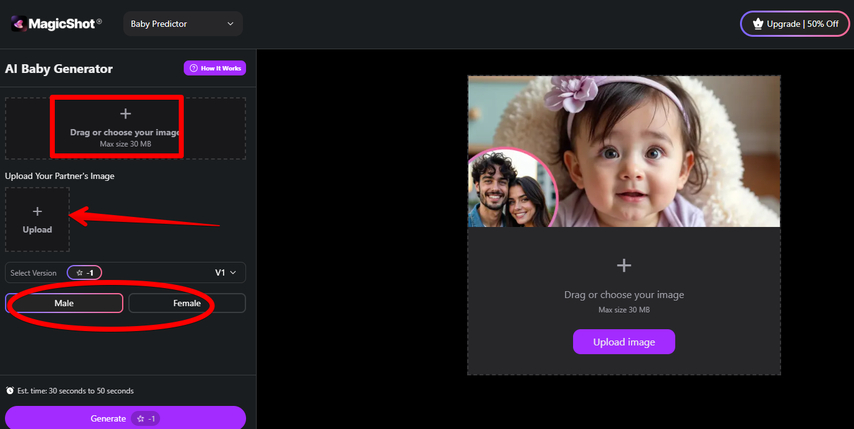Click the plus icon in the left image drop zone
854x429 pixels.
(125, 114)
